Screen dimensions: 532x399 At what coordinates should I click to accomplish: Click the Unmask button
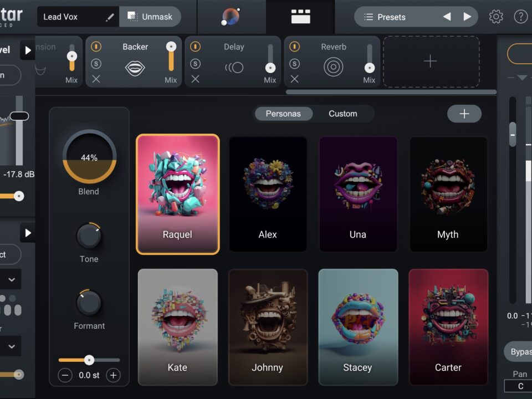click(150, 17)
